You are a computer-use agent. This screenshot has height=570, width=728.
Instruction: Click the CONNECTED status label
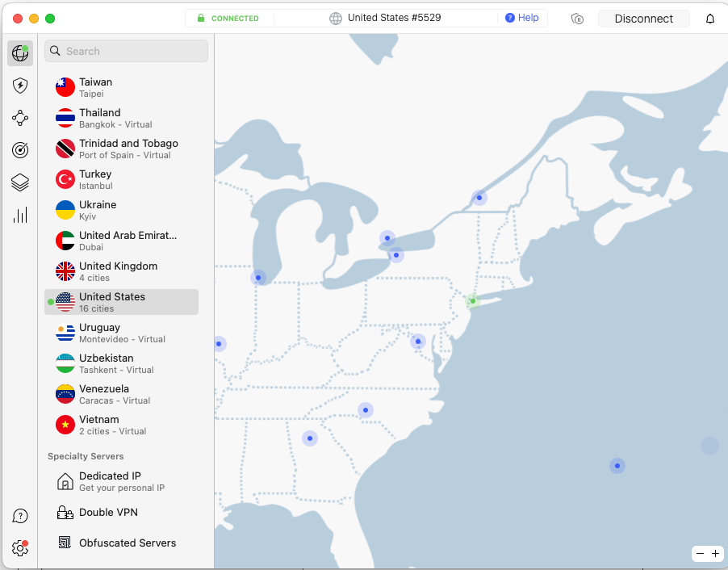tap(235, 18)
